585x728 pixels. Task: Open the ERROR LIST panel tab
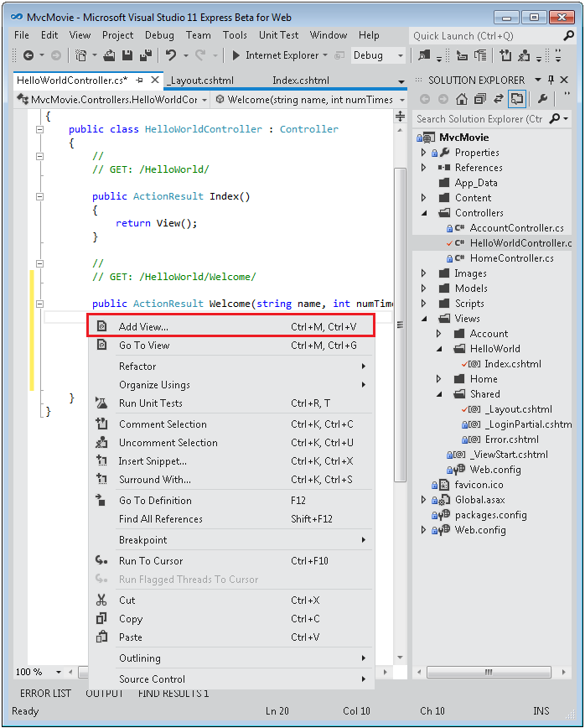45,693
